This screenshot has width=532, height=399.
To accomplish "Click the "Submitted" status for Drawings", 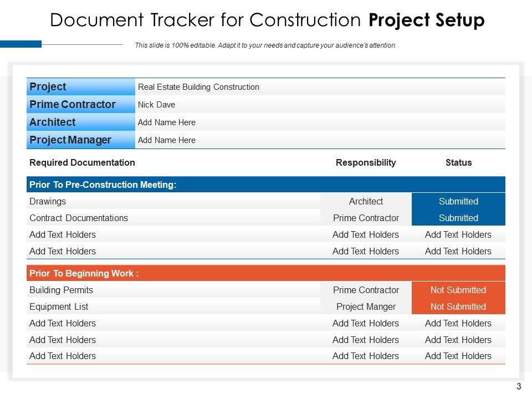I will click(458, 201).
